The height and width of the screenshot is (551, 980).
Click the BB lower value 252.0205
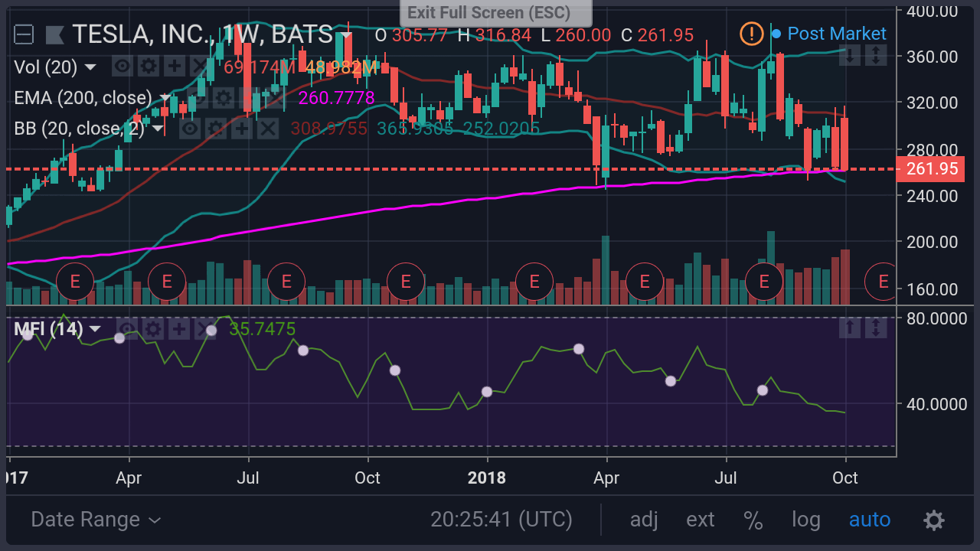[501, 129]
